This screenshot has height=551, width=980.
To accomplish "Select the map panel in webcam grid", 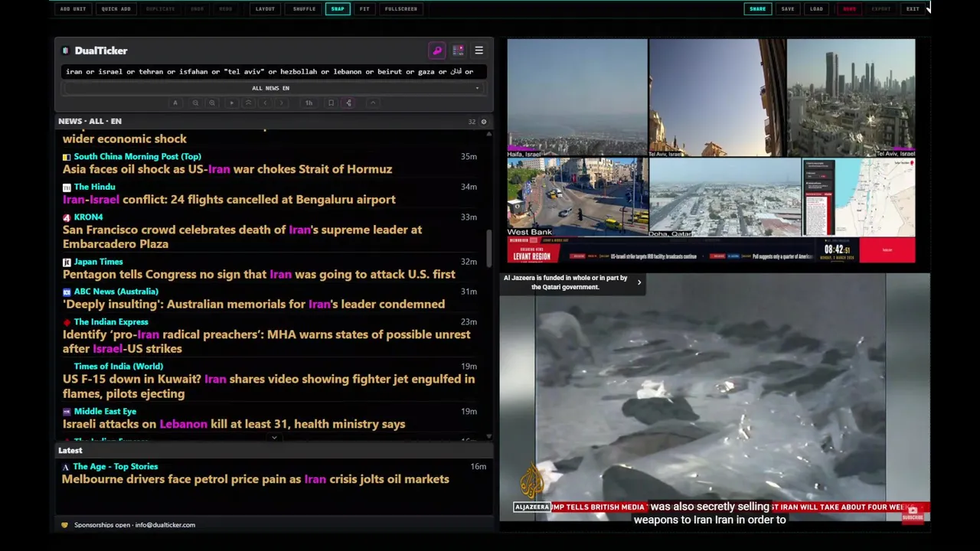I will coord(859,197).
